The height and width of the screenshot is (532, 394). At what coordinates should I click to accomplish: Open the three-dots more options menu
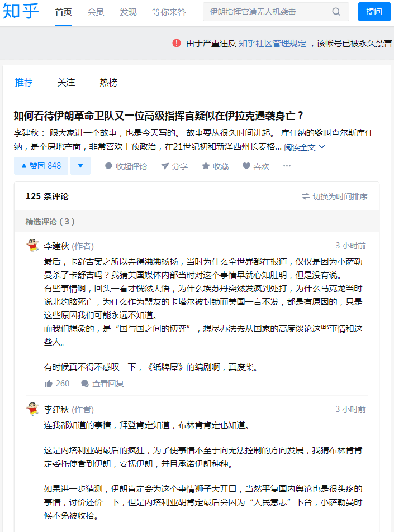tap(287, 166)
